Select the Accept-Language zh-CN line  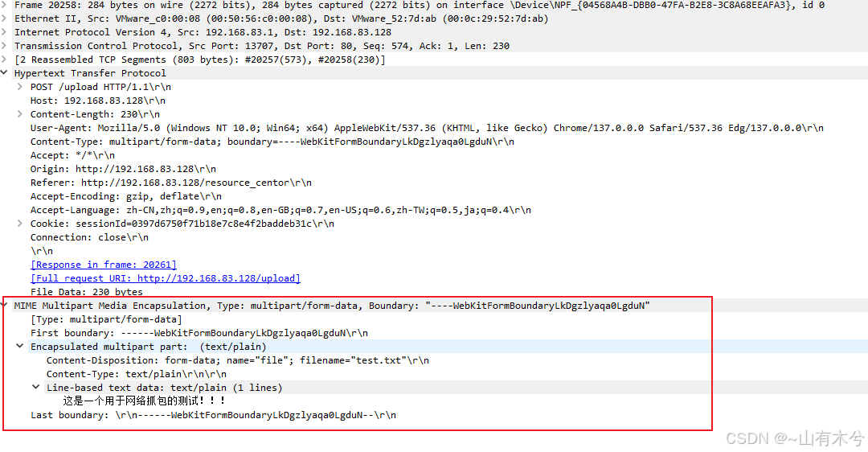tap(280, 210)
